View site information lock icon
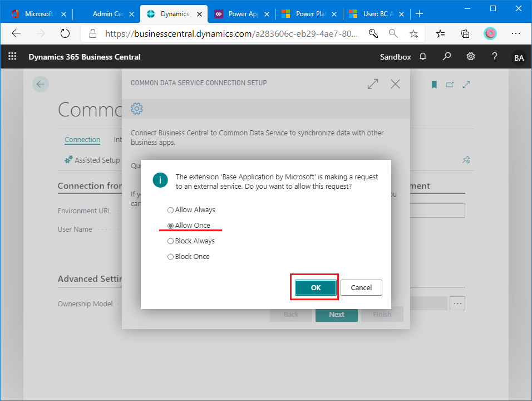This screenshot has width=532, height=401. [x=92, y=33]
